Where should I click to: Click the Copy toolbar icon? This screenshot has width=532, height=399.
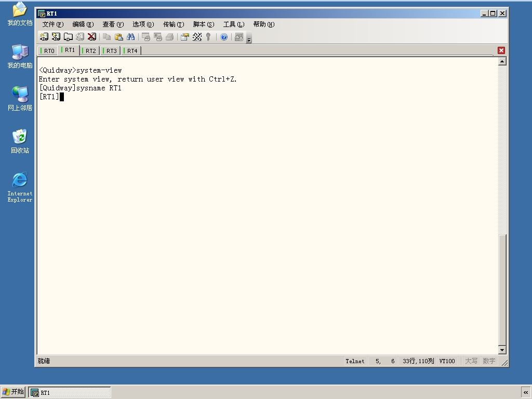pyautogui.click(x=107, y=37)
